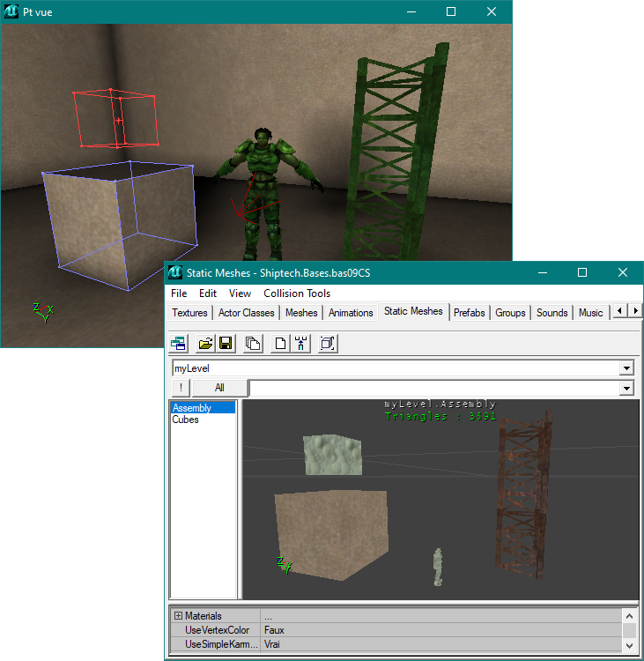
Task: Click properties scrollbar down arrow
Action: point(629,645)
